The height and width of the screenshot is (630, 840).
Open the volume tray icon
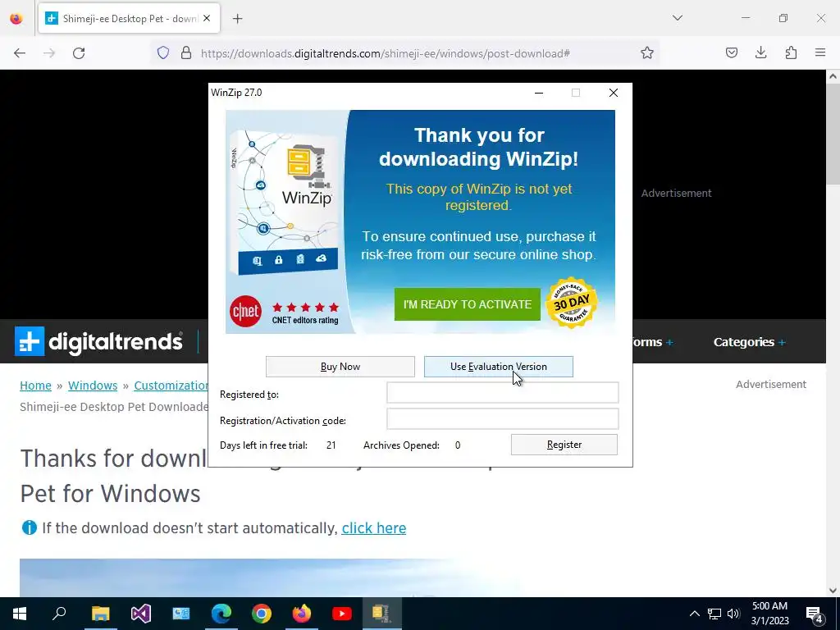733,614
